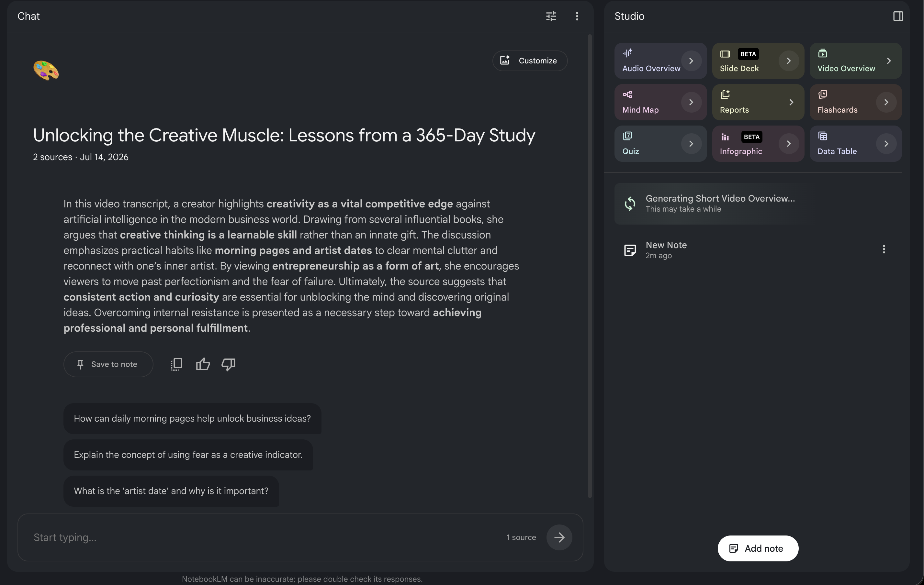The height and width of the screenshot is (585, 924).
Task: Collapse the Studio panel icon
Action: coord(898,16)
